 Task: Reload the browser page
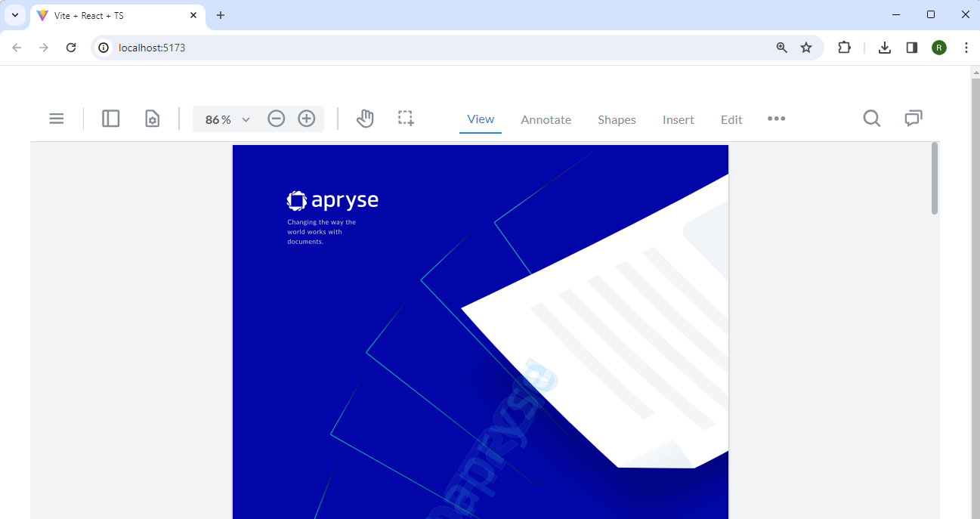pos(71,48)
